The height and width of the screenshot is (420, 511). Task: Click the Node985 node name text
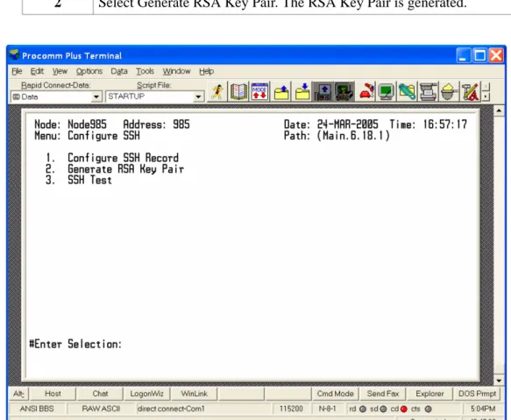coord(87,125)
